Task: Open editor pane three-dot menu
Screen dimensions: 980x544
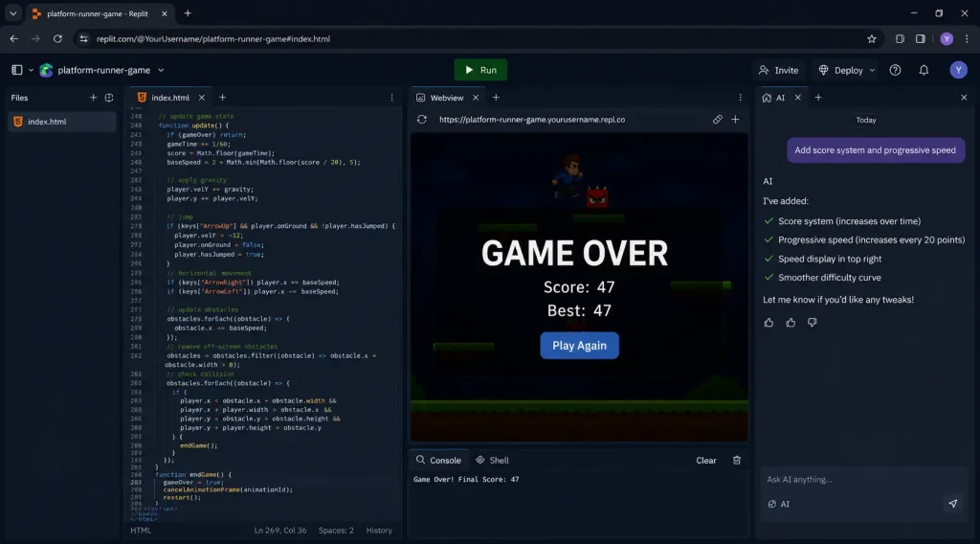Action: pos(391,98)
